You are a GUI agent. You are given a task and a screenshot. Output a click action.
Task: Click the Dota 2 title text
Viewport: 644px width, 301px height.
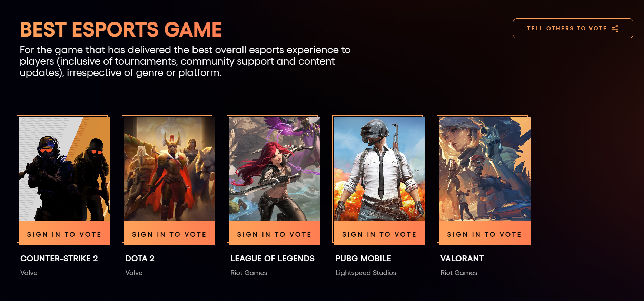(x=140, y=259)
